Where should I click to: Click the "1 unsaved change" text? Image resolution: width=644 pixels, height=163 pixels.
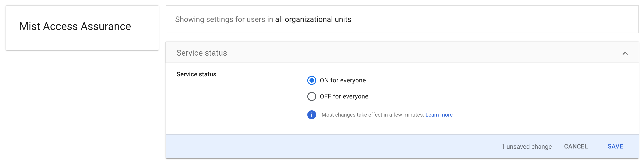pyautogui.click(x=526, y=146)
